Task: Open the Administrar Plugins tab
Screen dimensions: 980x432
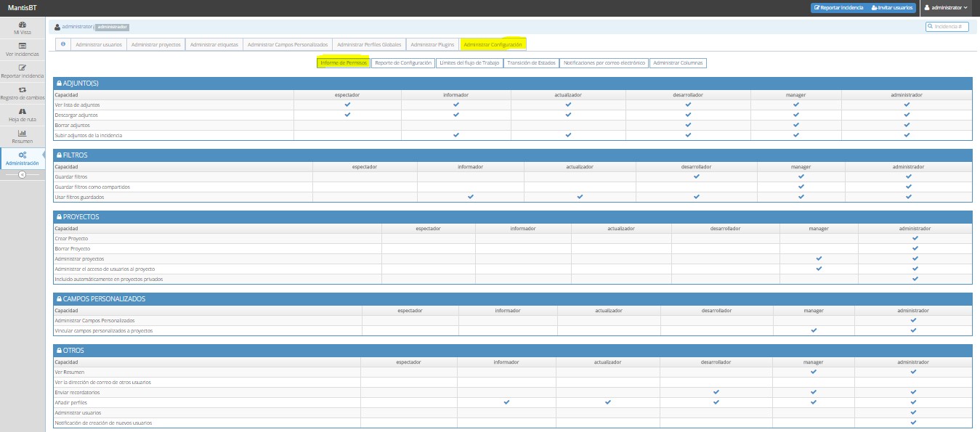Action: click(432, 44)
